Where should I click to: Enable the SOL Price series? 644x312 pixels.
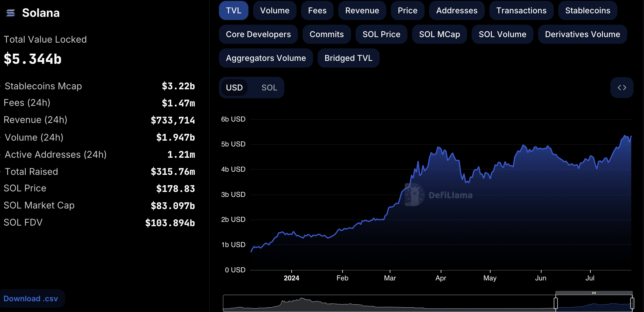pyautogui.click(x=381, y=34)
